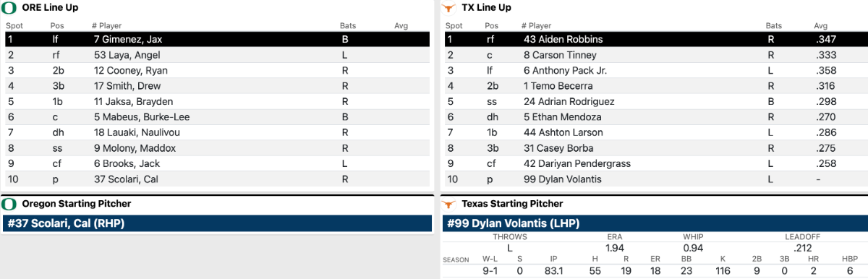Click the #99 Dylan Volantis (LHP) banner
Viewport: 868px width, 279px height.
click(x=654, y=223)
